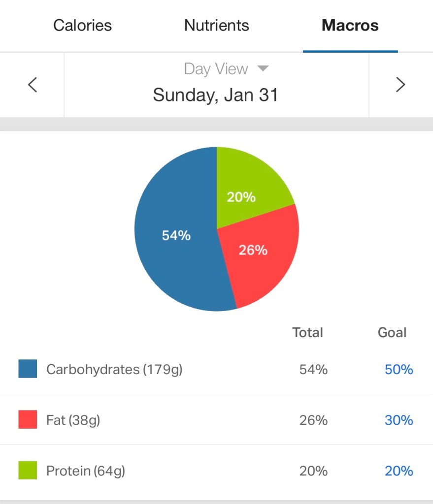Edit the Protein 20% goal
The image size is (433, 504).
399,471
